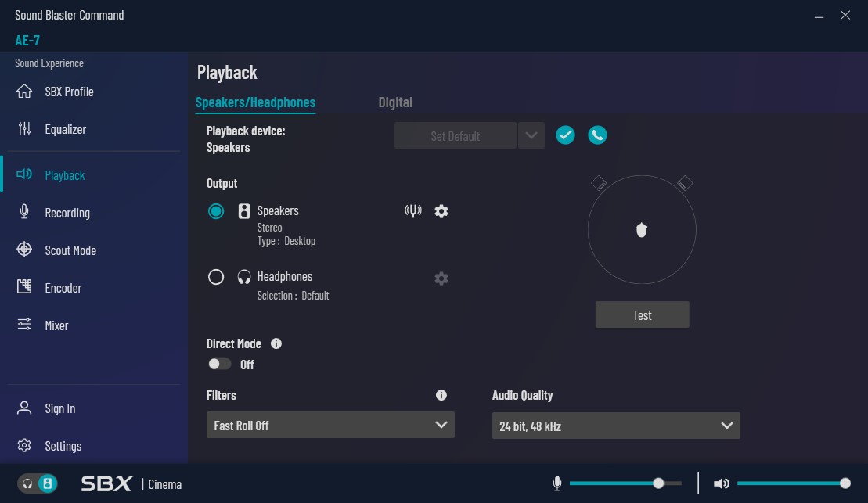Screen dimensions: 868x503
Task: Navigate to the Mixer section
Action: tap(56, 325)
